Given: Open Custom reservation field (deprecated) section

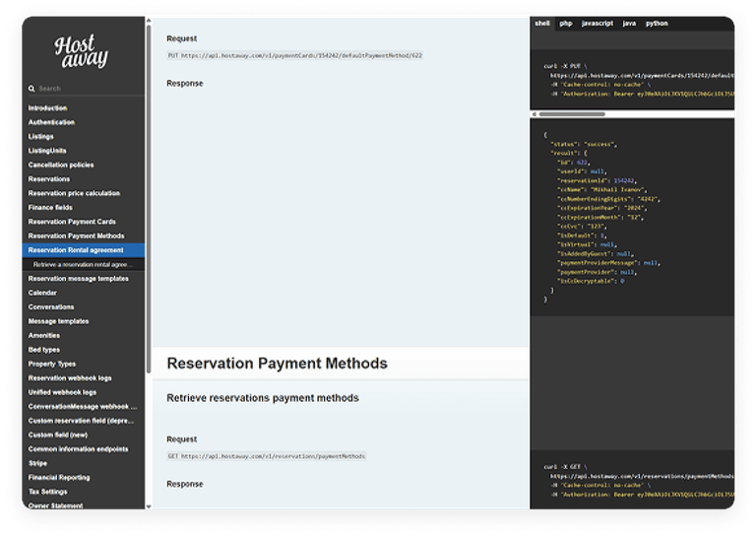Looking at the screenshot, I should coord(81,421).
